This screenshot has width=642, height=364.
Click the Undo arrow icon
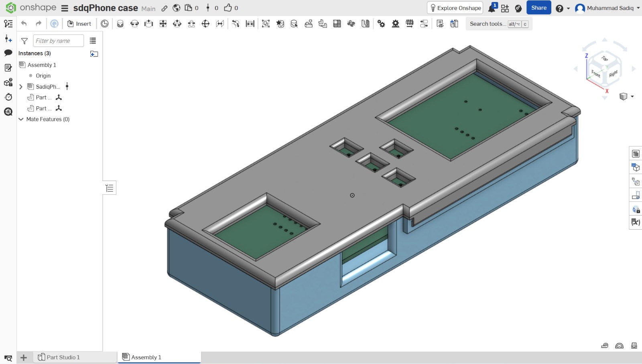tap(24, 24)
